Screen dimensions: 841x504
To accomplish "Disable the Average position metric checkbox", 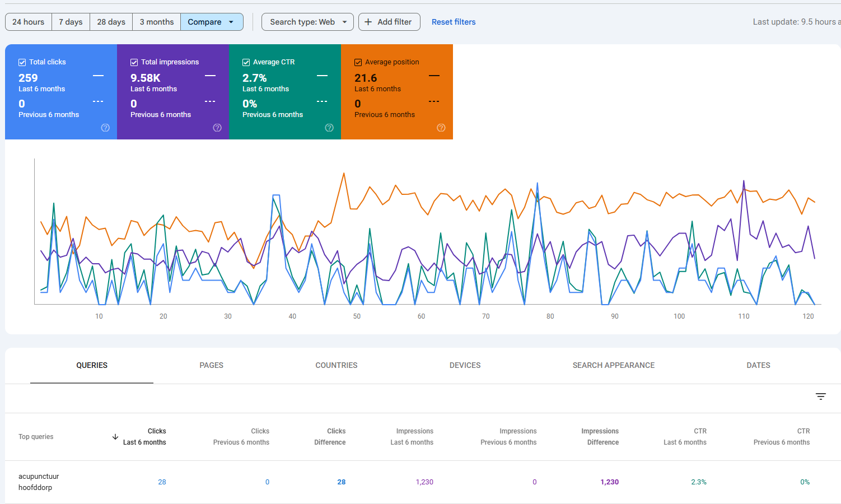I will point(358,62).
